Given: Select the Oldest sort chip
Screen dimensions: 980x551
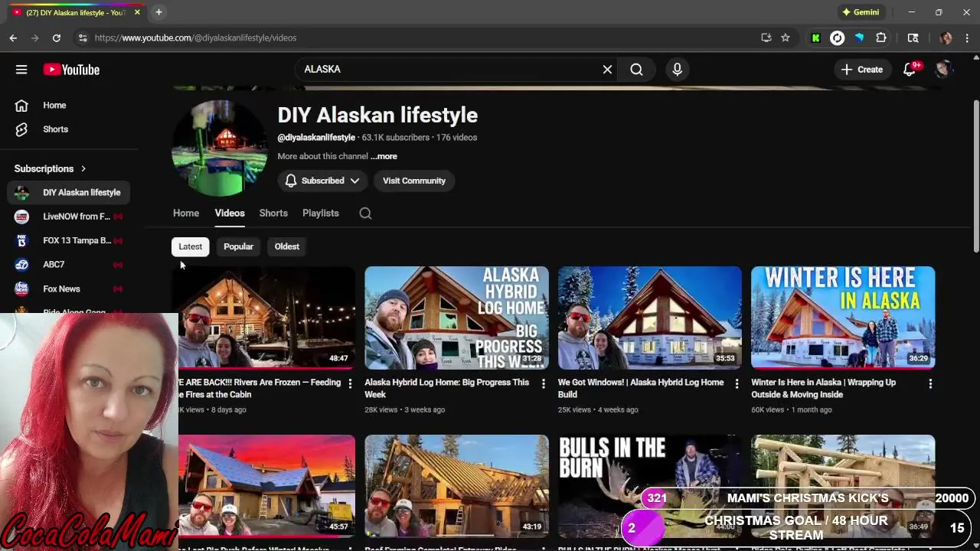Looking at the screenshot, I should point(287,246).
